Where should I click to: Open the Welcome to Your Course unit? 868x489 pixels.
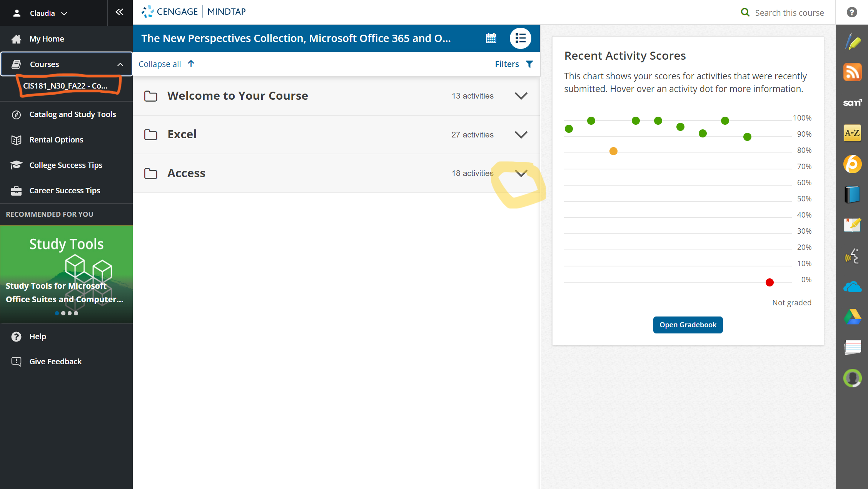click(238, 95)
